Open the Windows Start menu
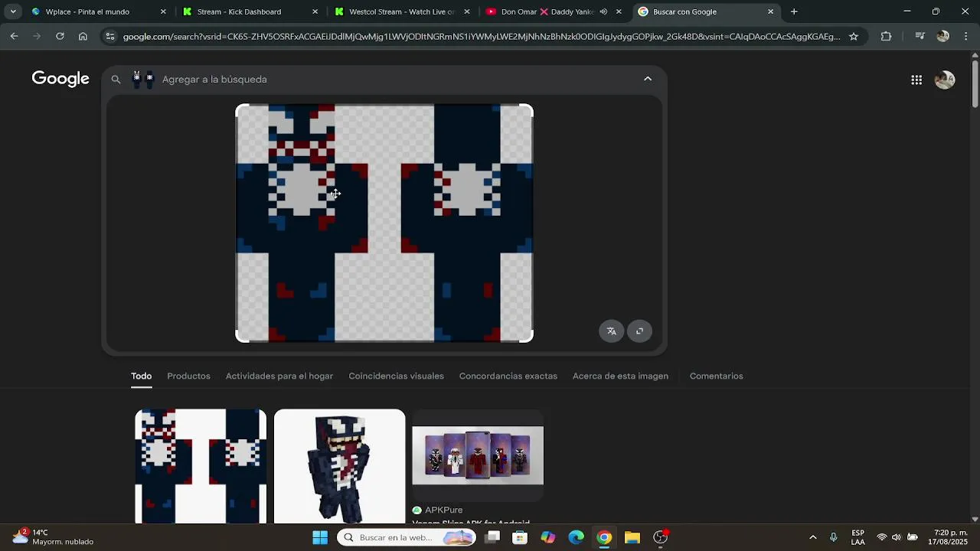Viewport: 980px width, 551px height. pyautogui.click(x=320, y=537)
